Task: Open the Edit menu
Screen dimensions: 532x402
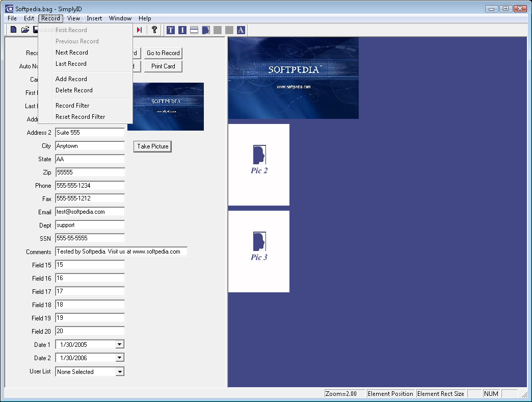Action: [x=29, y=18]
